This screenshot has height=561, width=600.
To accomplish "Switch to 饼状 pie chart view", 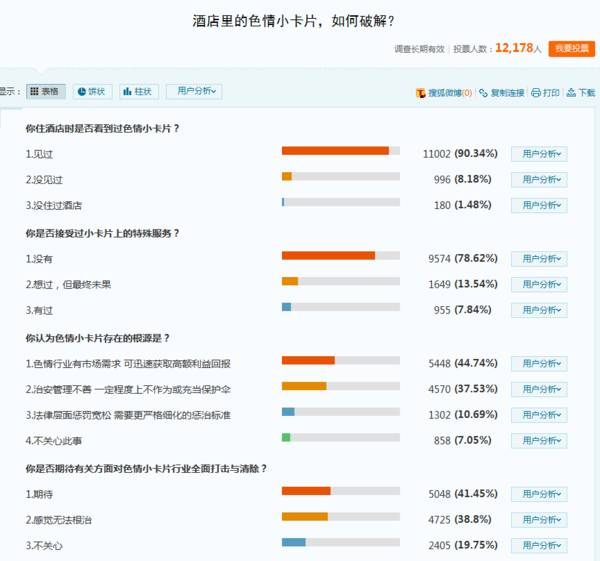I will pos(92,92).
